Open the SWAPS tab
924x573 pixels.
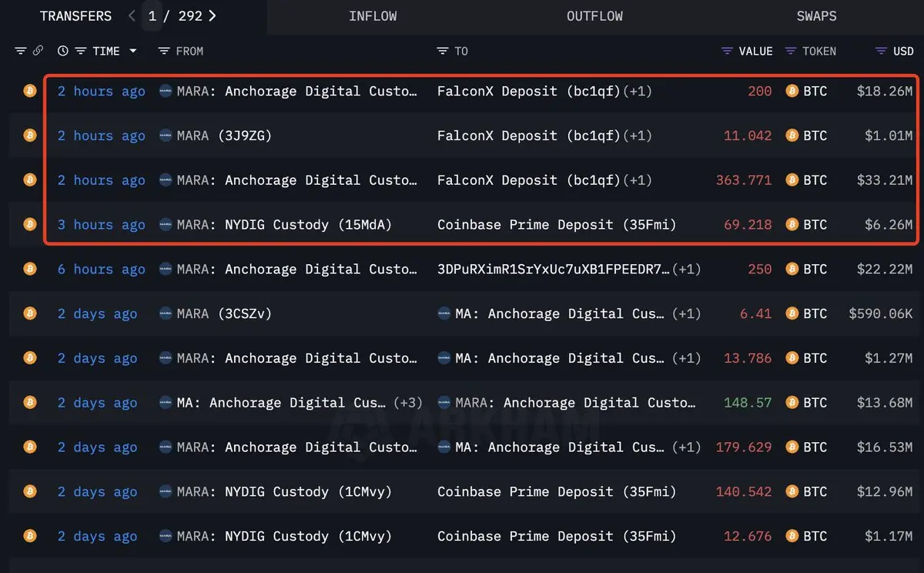[816, 15]
